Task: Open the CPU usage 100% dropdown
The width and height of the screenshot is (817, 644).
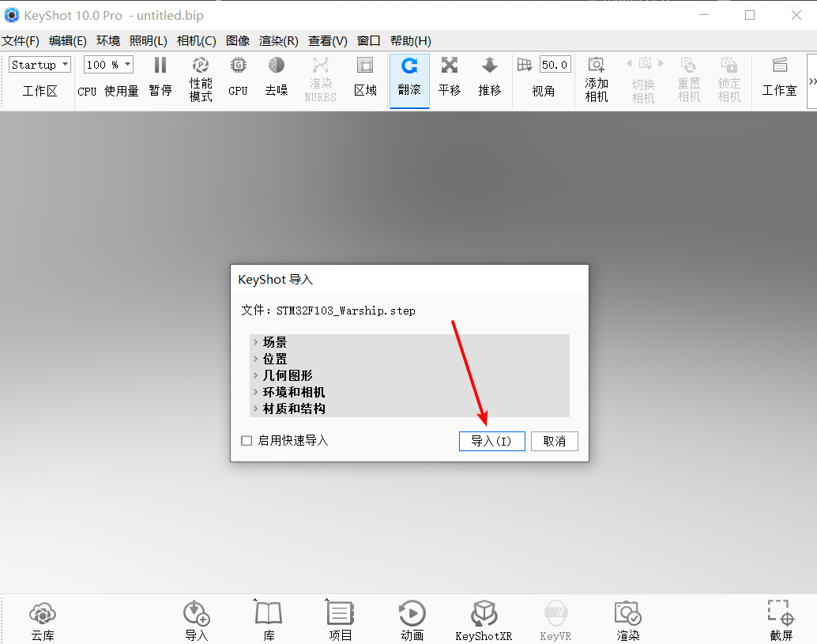Action: (108, 65)
